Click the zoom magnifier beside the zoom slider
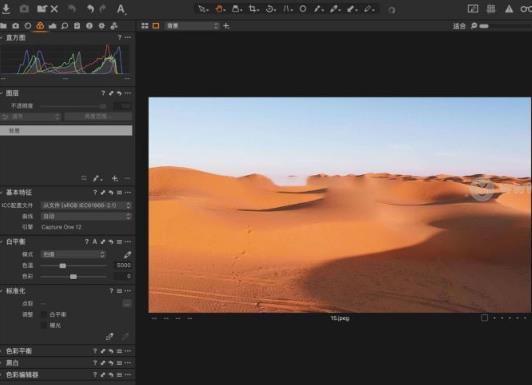 pyautogui.click(x=474, y=26)
